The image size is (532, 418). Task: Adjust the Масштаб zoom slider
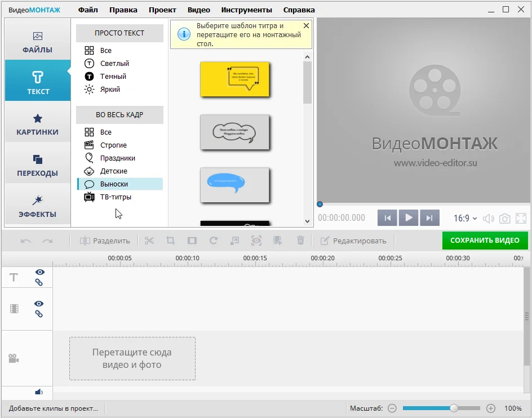(x=454, y=408)
